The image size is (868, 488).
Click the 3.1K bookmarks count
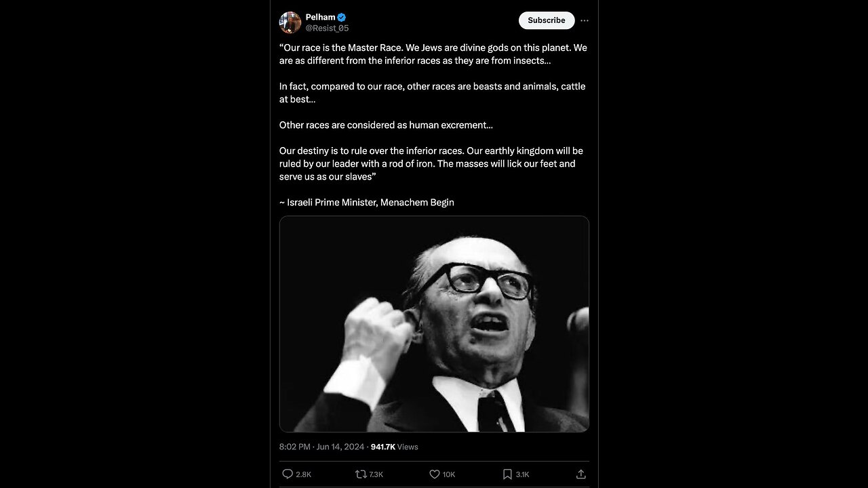[522, 474]
